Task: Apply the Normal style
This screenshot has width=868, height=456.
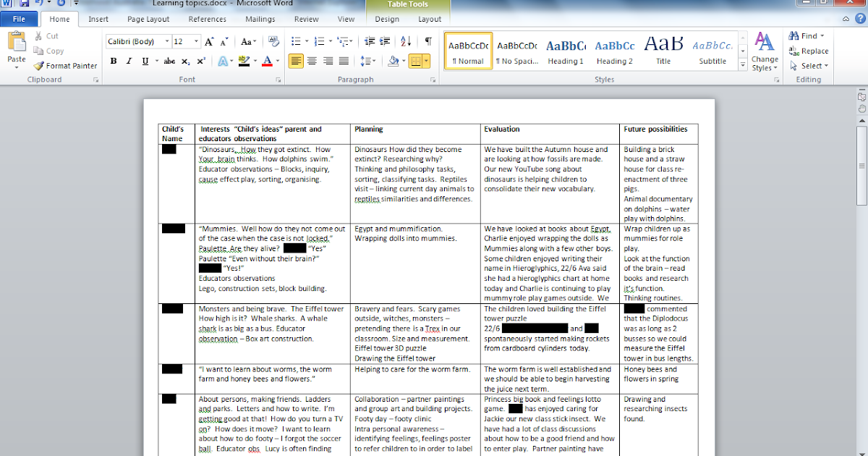Action: pos(468,51)
